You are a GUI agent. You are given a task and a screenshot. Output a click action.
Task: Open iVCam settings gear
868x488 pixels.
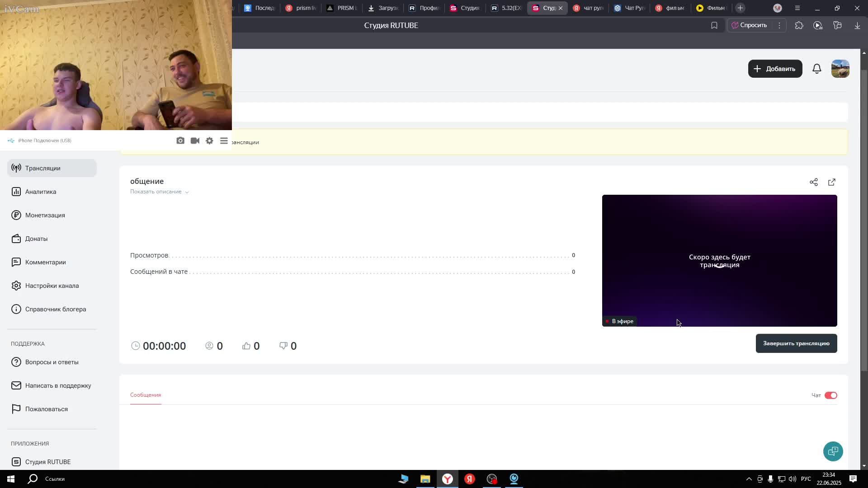click(209, 141)
